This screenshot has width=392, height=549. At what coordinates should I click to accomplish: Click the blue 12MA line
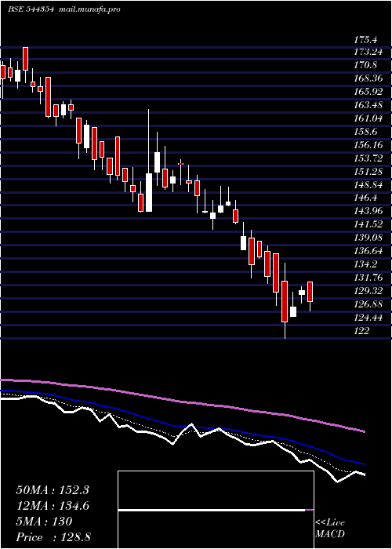182,427
